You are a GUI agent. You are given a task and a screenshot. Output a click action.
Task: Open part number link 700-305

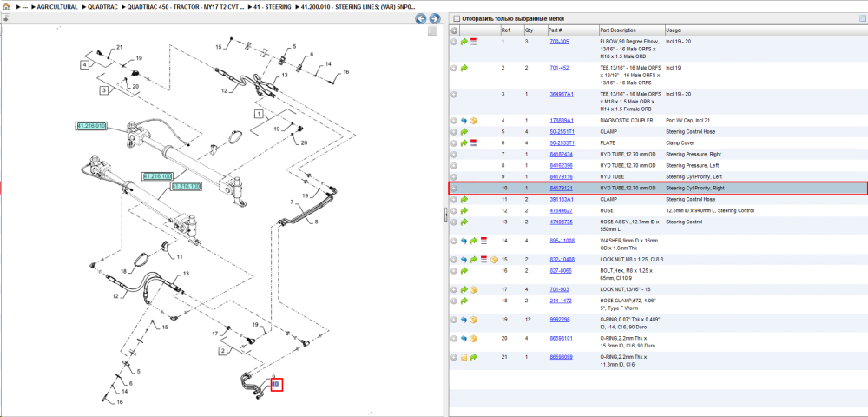(559, 42)
